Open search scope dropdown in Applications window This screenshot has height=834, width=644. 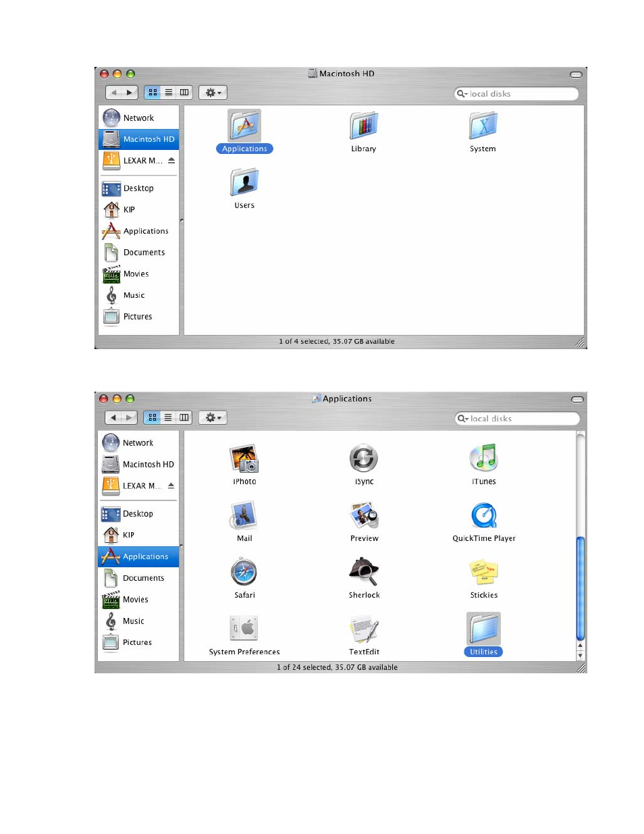(463, 419)
